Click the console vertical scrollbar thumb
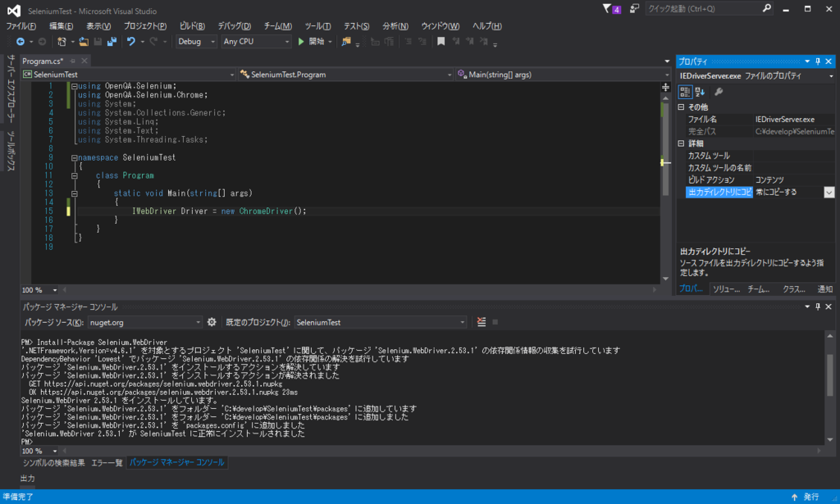Screen dimensions: 840x504 (830, 375)
